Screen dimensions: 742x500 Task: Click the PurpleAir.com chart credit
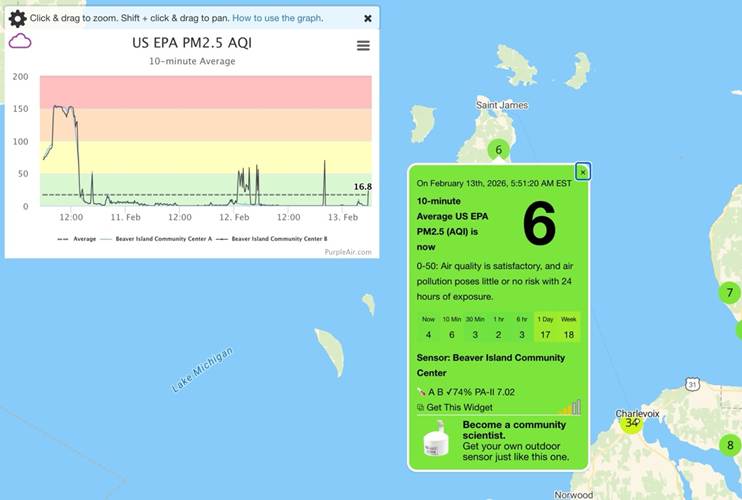[x=347, y=252]
